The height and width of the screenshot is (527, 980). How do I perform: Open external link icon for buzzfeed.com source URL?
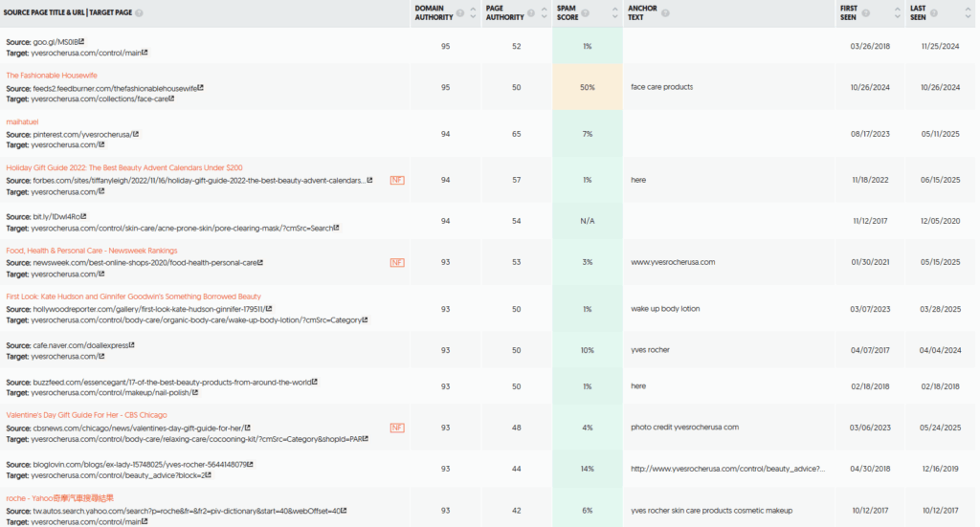coord(315,383)
